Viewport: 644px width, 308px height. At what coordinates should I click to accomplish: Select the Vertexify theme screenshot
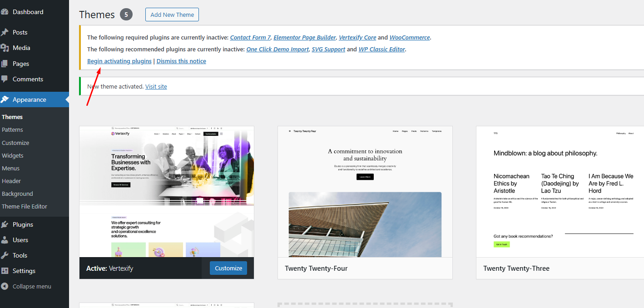[x=167, y=192]
